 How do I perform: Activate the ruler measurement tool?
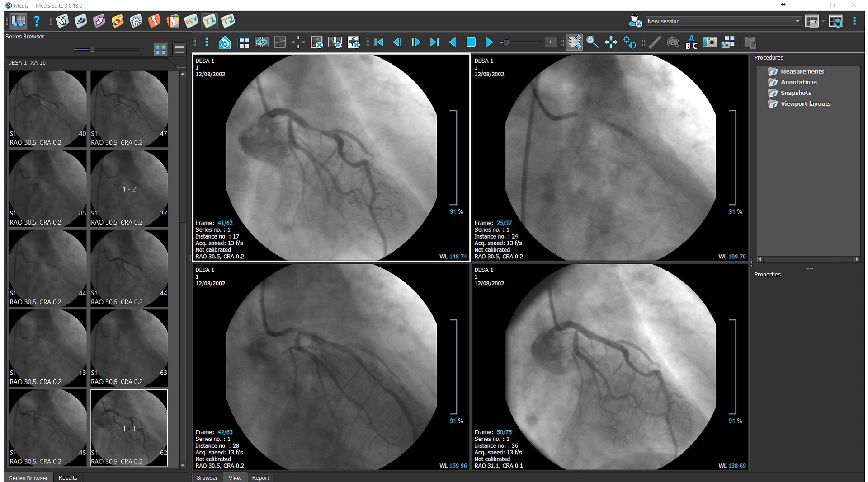coord(655,42)
